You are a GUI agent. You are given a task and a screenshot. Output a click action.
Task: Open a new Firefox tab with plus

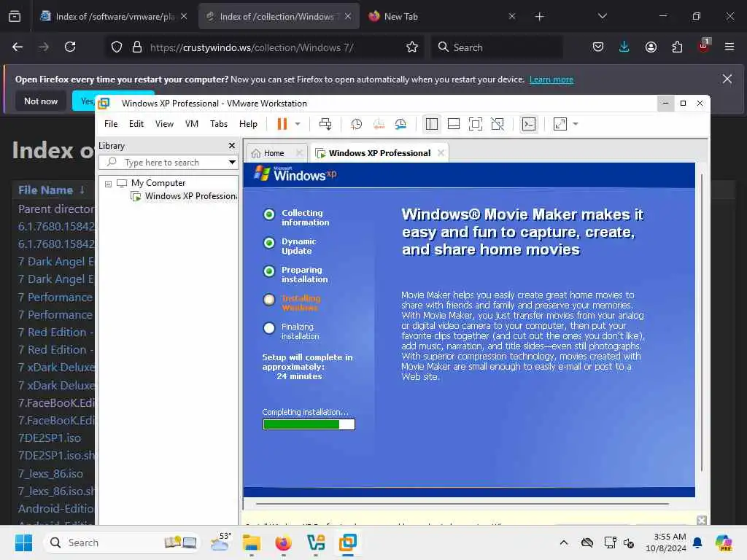(539, 16)
